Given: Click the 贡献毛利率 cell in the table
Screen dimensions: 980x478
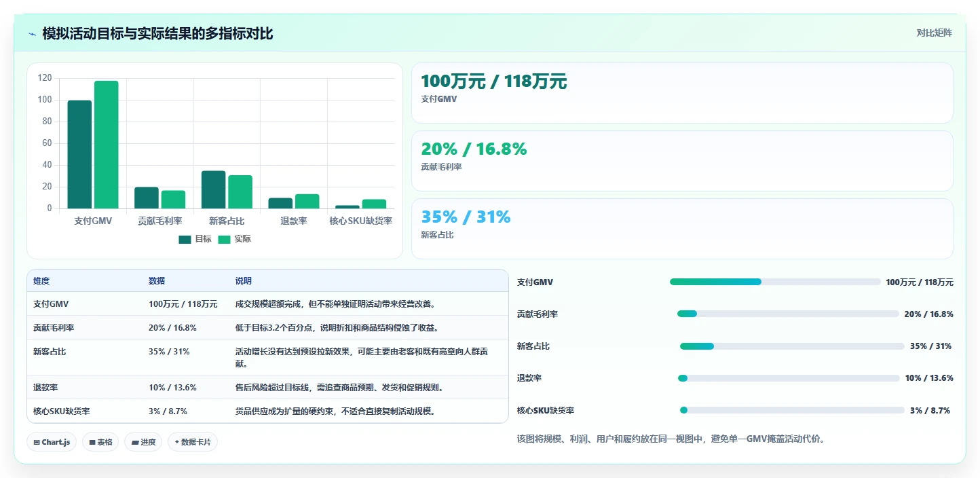Looking at the screenshot, I should tap(85, 327).
